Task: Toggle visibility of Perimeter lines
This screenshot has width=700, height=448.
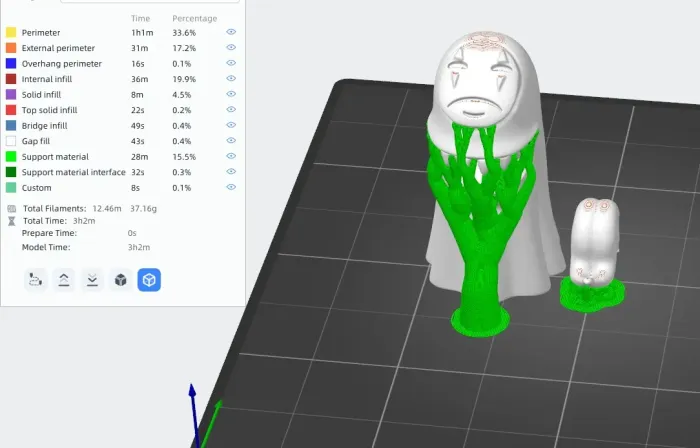Action: [231, 32]
